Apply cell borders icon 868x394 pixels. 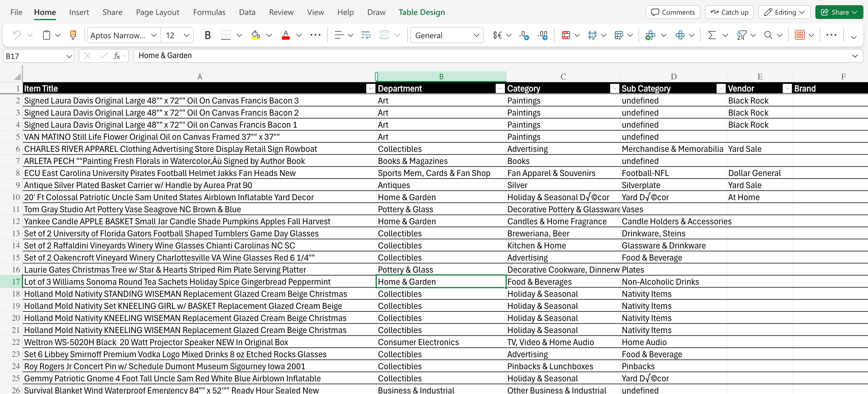[x=225, y=35]
